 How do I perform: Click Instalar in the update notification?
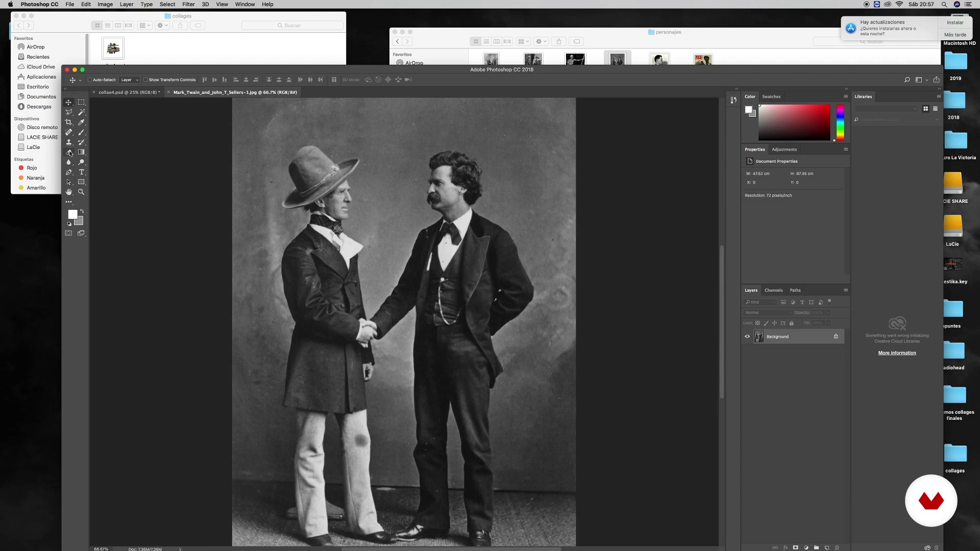pyautogui.click(x=955, y=22)
